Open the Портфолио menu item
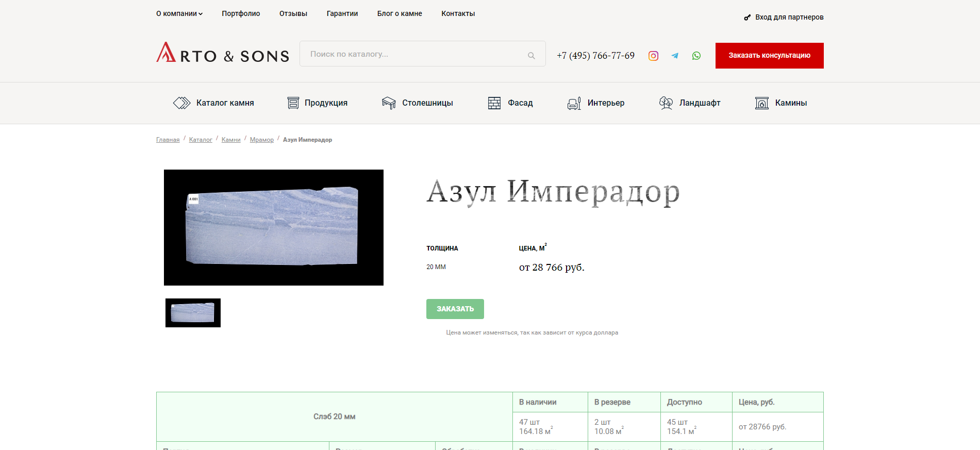 [241, 14]
